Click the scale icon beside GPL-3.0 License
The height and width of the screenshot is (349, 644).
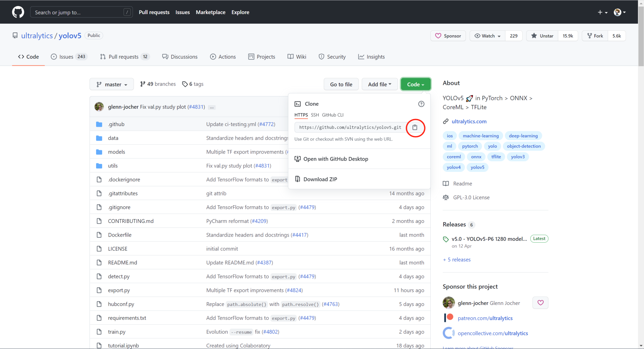[446, 198]
